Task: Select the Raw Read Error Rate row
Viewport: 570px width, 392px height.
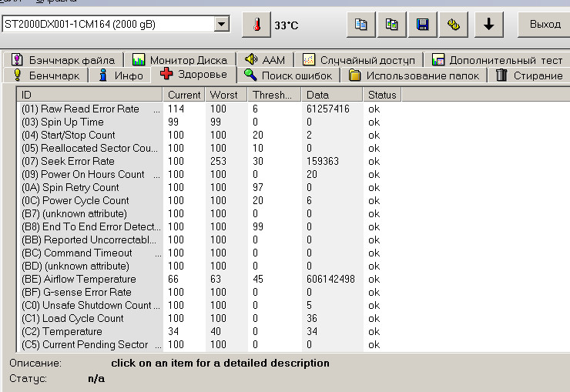Action: coord(89,109)
